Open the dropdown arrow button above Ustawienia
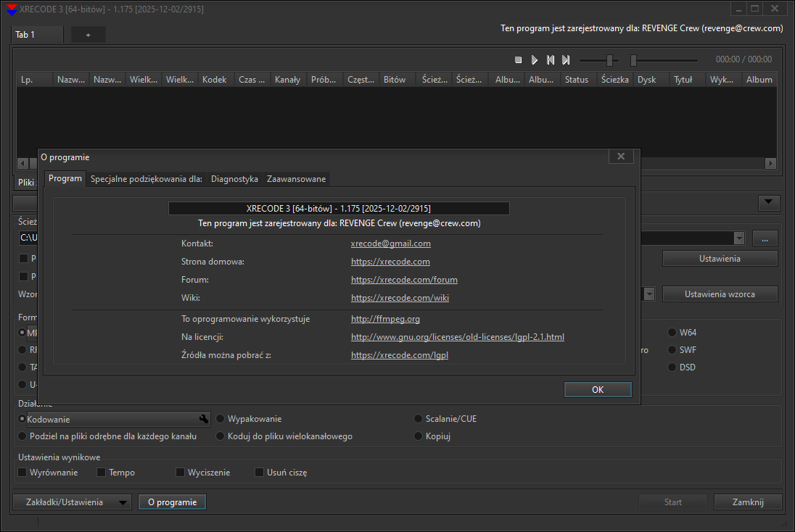This screenshot has width=795, height=532. tap(769, 203)
